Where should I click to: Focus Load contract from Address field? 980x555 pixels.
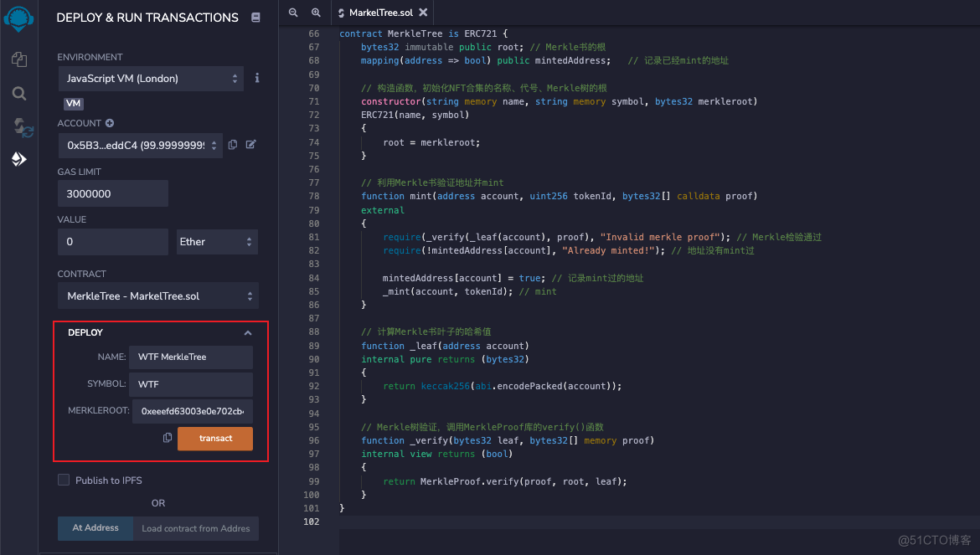click(x=196, y=528)
